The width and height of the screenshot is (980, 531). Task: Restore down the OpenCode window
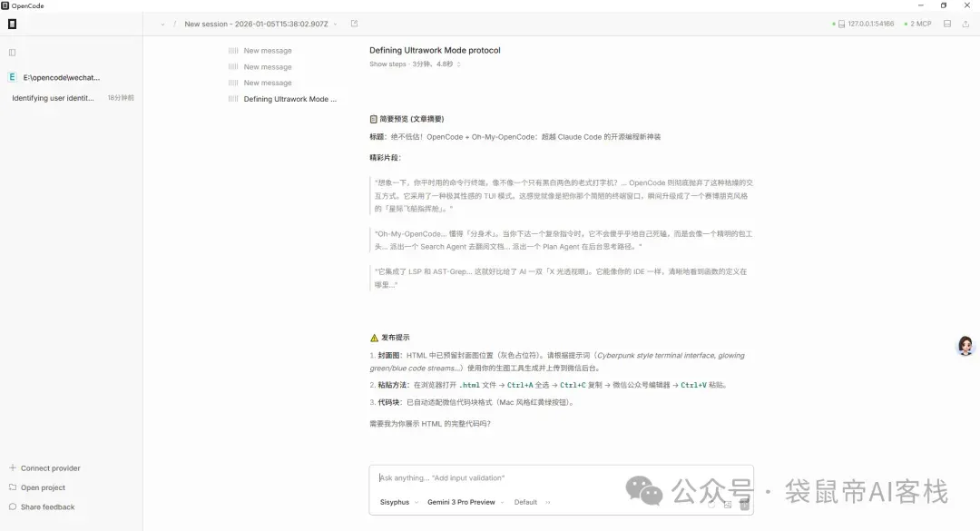pyautogui.click(x=944, y=5)
